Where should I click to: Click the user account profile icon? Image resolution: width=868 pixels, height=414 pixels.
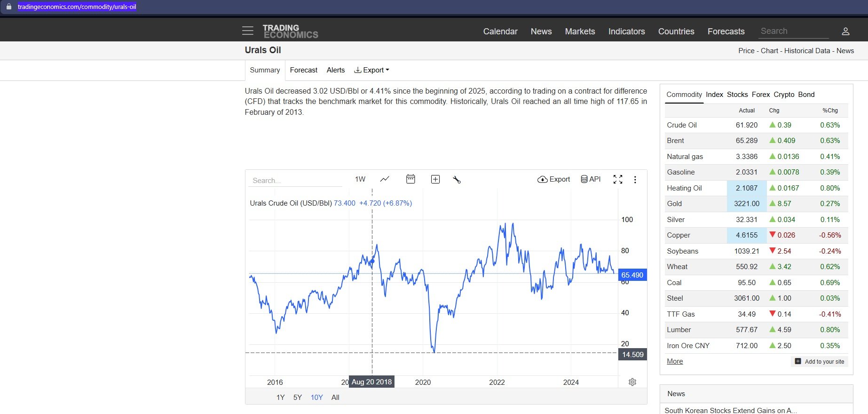845,32
